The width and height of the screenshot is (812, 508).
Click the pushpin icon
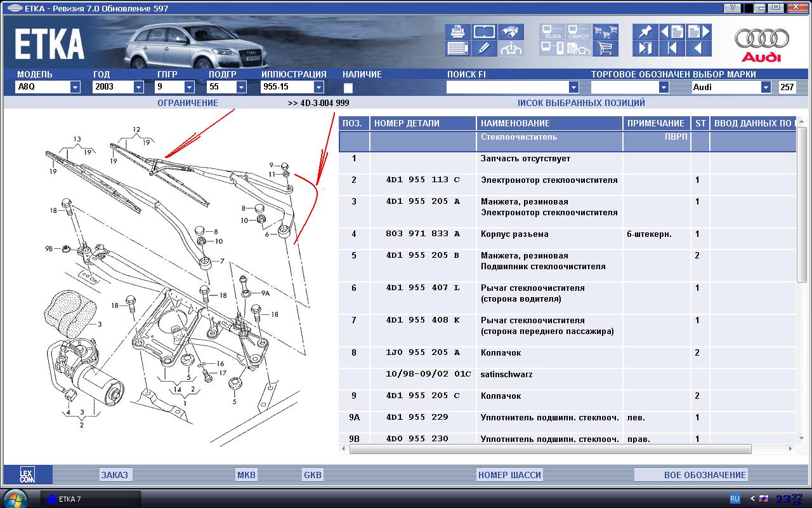pos(645,32)
